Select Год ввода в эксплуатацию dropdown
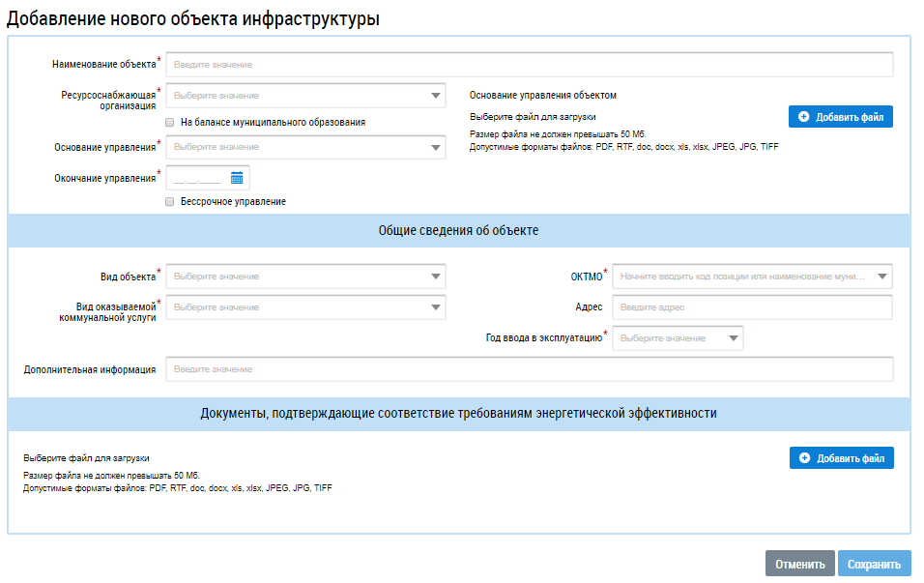Image resolution: width=924 pixels, height=583 pixels. [678, 338]
